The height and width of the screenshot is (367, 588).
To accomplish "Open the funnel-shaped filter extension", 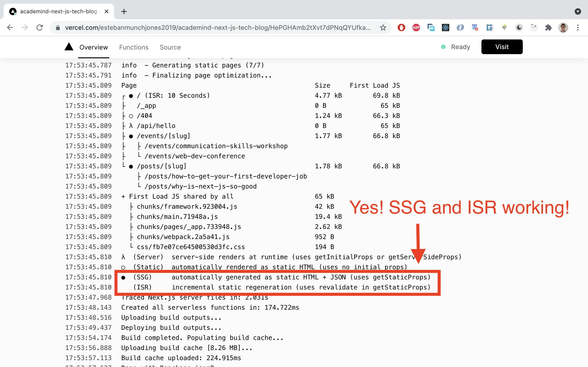I will (x=504, y=28).
